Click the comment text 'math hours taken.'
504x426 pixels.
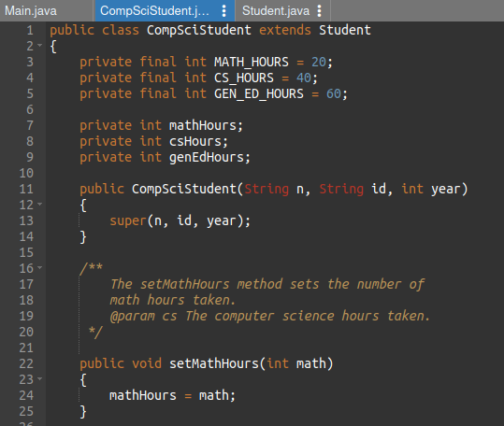tap(173, 300)
